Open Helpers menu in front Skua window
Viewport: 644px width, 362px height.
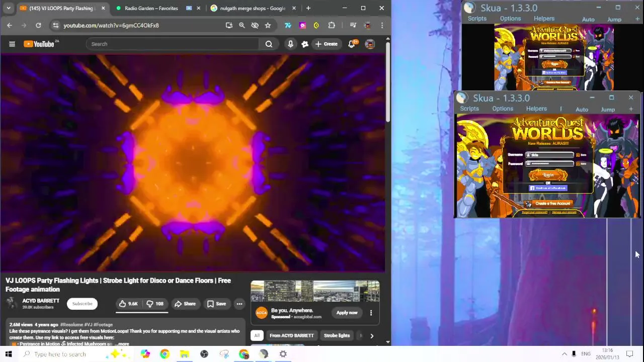click(x=536, y=109)
